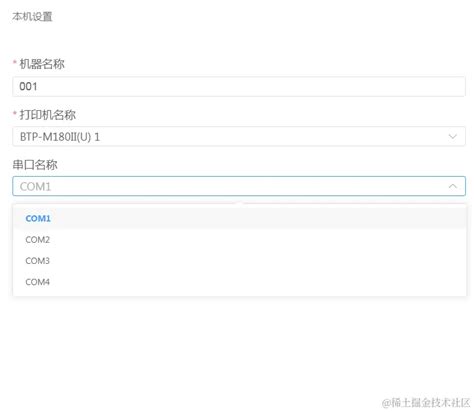Click the 本机设置 page title
The image size is (474, 412).
[x=32, y=16]
